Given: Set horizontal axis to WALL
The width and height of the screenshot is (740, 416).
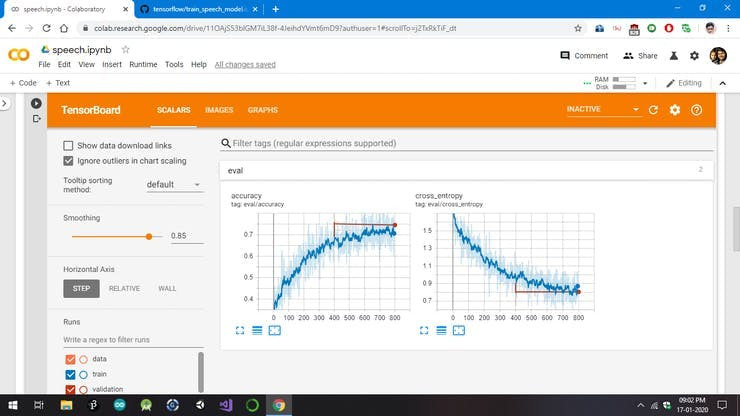Looking at the screenshot, I should tap(167, 289).
